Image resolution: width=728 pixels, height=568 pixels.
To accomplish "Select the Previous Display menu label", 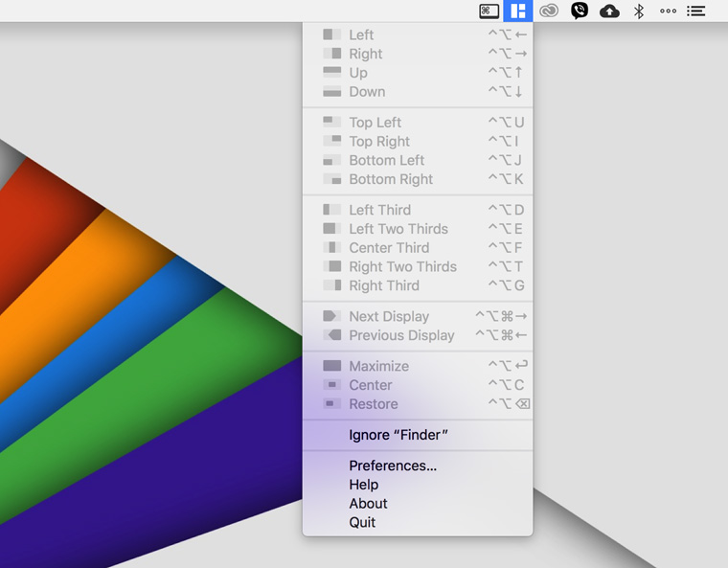I will coord(401,335).
